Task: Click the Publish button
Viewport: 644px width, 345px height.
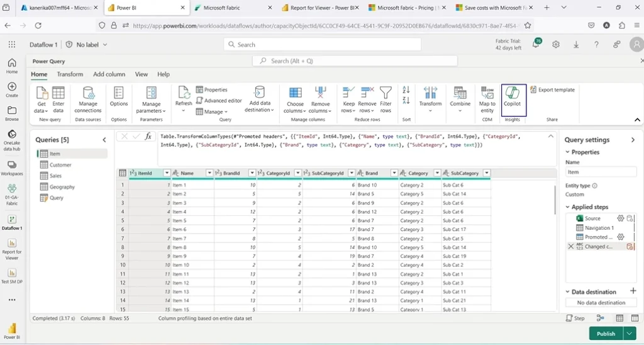Action: (x=606, y=334)
